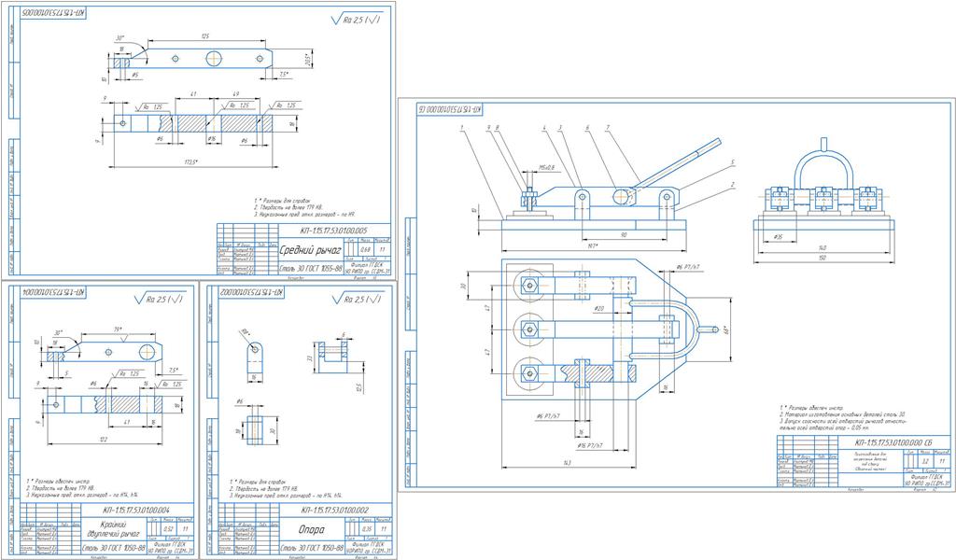The height and width of the screenshot is (560, 956).
Task: Click the "150" width dimension on the assembly
Action: pos(823,259)
